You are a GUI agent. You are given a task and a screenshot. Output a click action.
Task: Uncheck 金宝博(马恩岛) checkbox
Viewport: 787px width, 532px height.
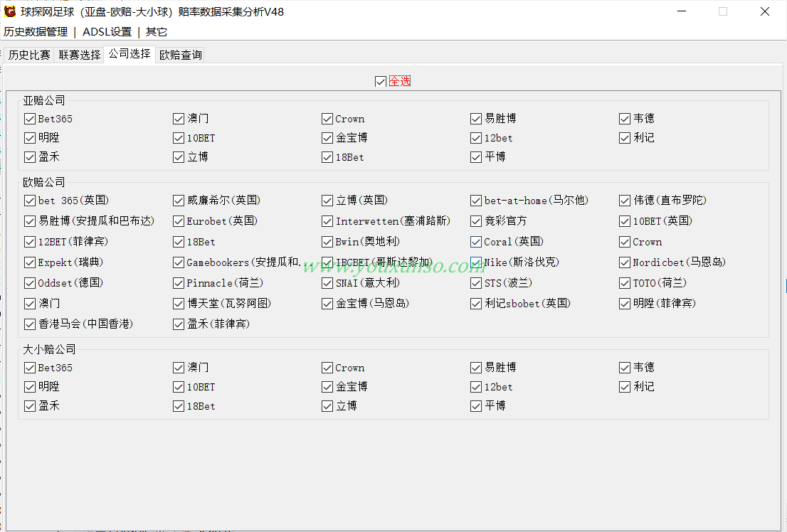[327, 304]
